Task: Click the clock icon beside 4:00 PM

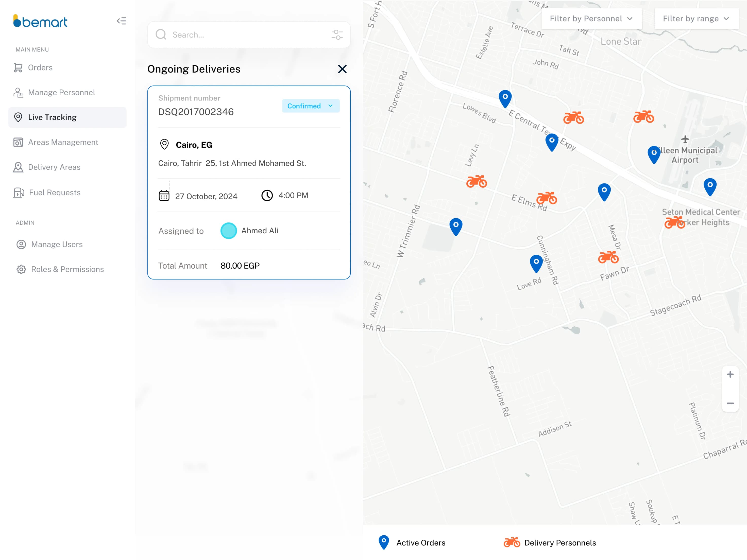Action: 267,196
